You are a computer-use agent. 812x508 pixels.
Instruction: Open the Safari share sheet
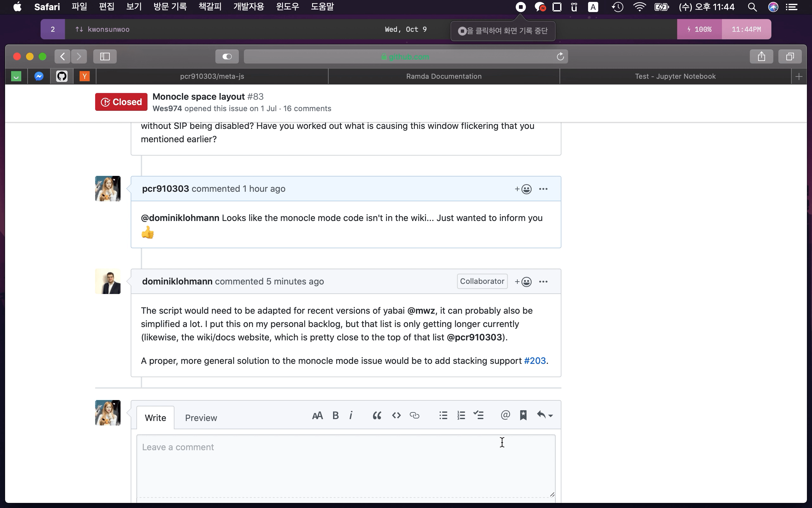[761, 57]
